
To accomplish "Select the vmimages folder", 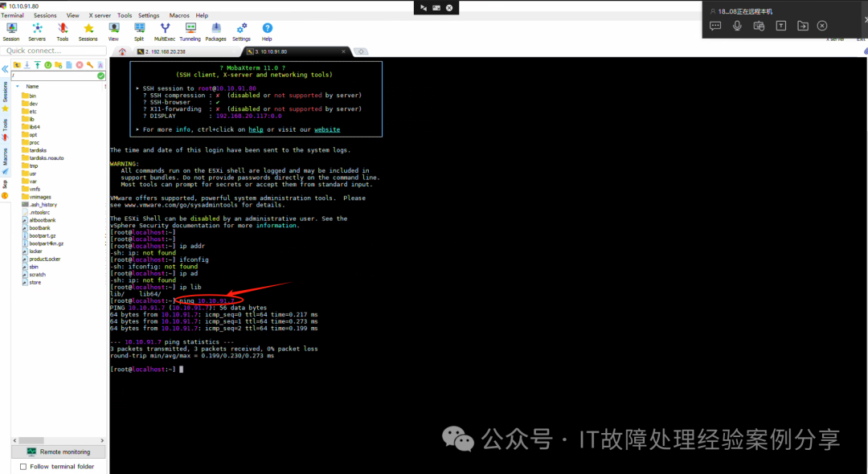I will tap(36, 196).
